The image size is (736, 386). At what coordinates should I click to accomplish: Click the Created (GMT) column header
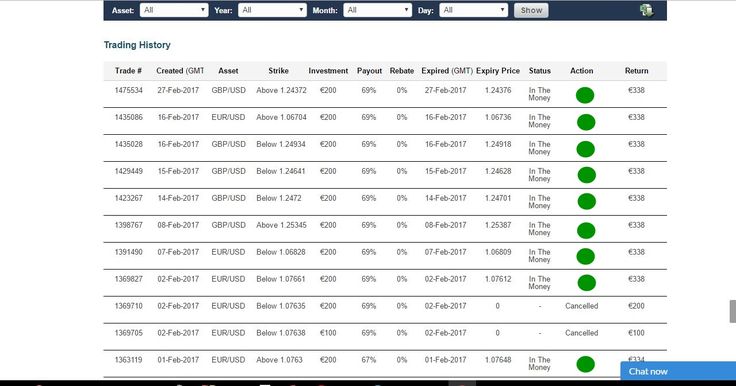[x=180, y=70]
